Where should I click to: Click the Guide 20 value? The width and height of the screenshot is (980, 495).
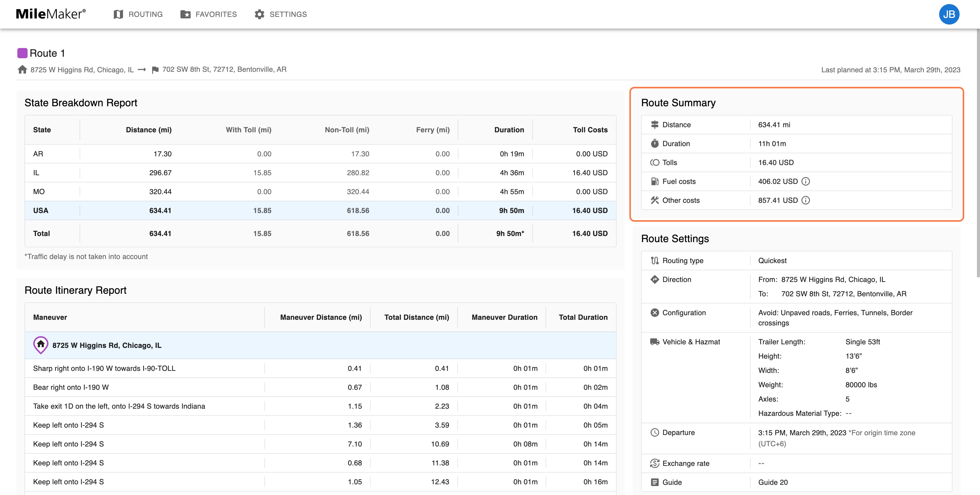coord(773,482)
